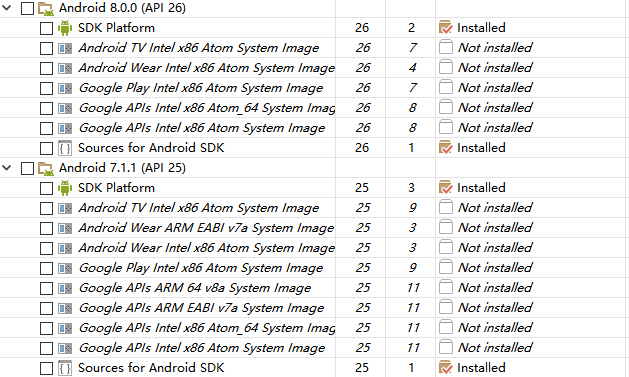Click revision '9' in Android TV API 25 row
Viewport: 629px width, 377px height.
pyautogui.click(x=413, y=208)
